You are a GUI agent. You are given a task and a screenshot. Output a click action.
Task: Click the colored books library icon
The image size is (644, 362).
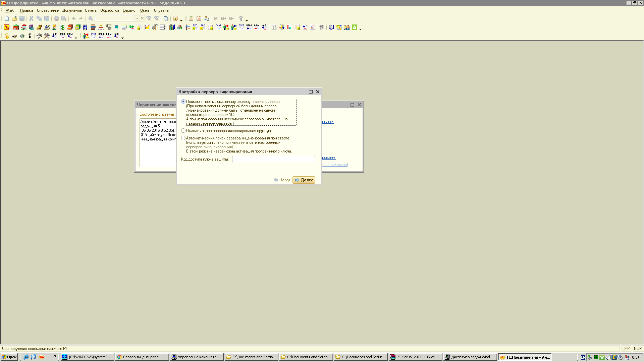[x=172, y=27]
